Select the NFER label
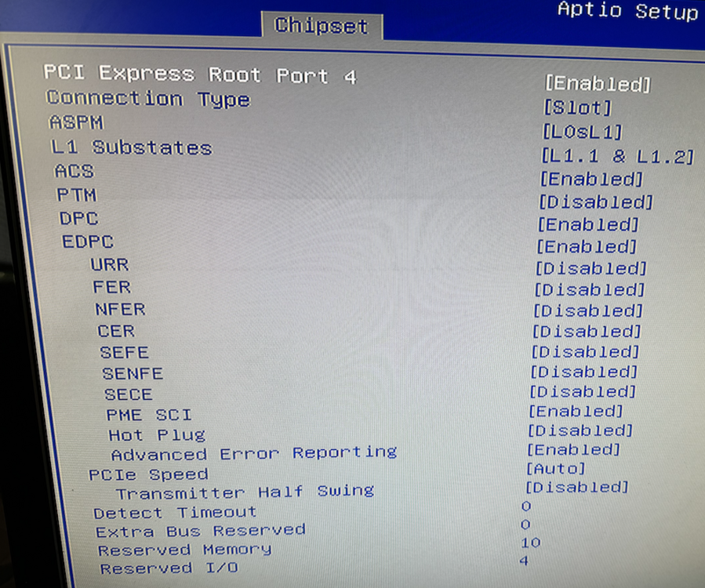This screenshot has width=705, height=588. pos(121,309)
